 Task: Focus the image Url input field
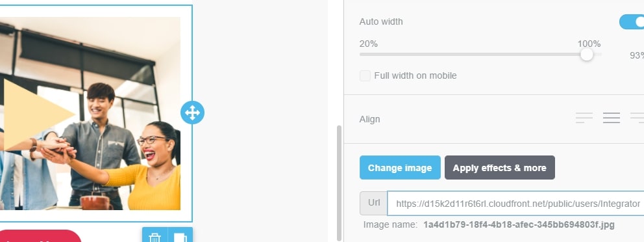pos(515,204)
